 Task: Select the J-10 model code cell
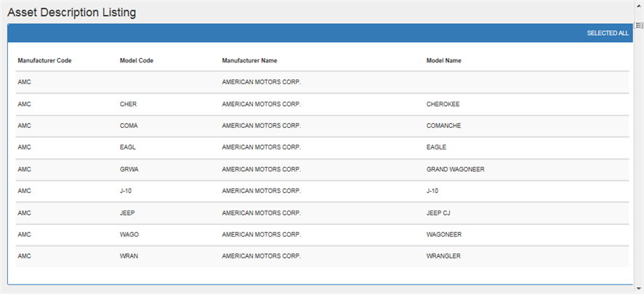[126, 191]
